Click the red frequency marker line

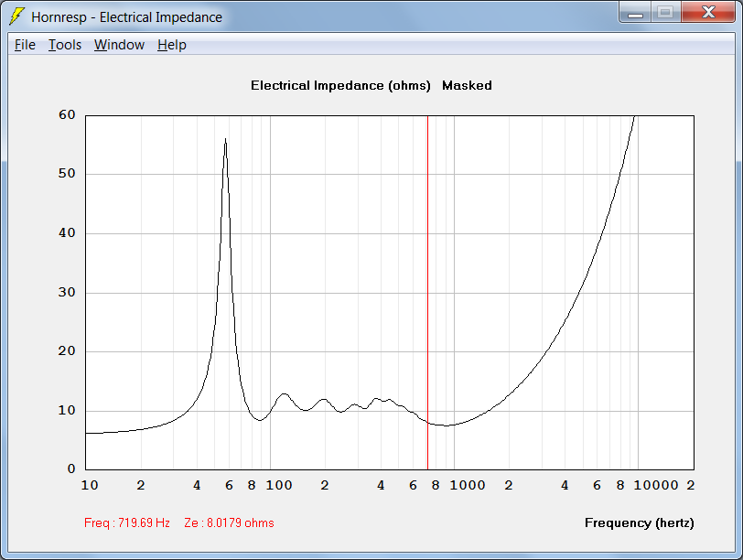[x=427, y=292]
